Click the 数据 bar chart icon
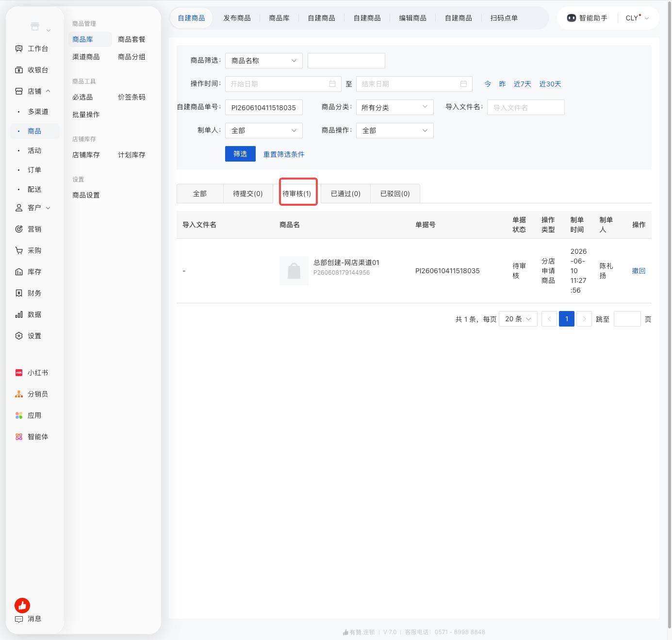Image resolution: width=672 pixels, height=640 pixels. click(x=19, y=314)
